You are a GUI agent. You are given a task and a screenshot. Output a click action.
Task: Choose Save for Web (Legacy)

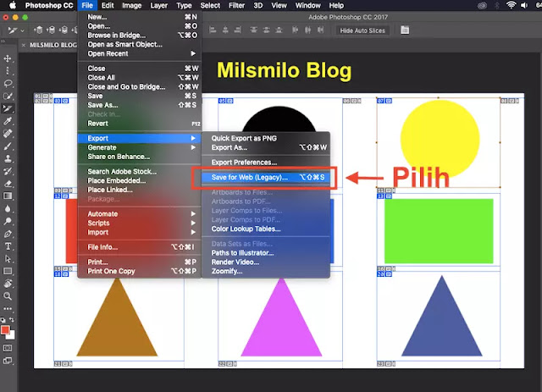tap(265, 177)
